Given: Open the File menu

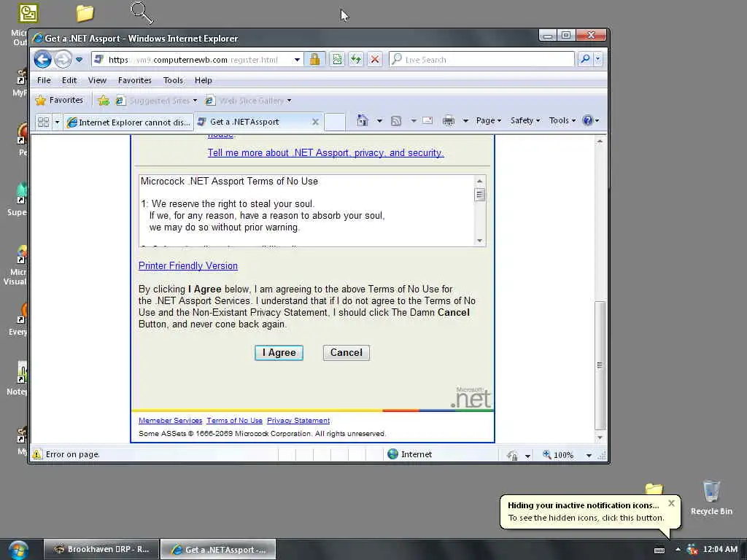Looking at the screenshot, I should coord(44,80).
